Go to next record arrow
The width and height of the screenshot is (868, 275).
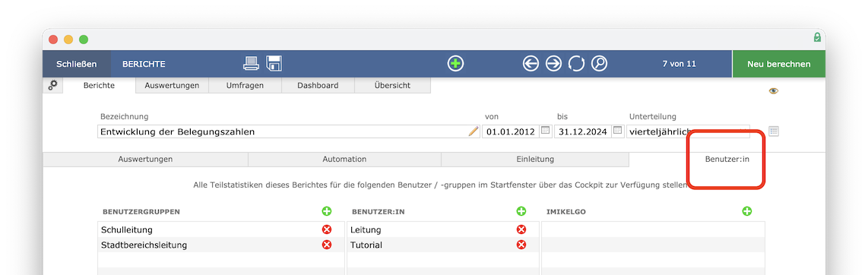point(553,64)
